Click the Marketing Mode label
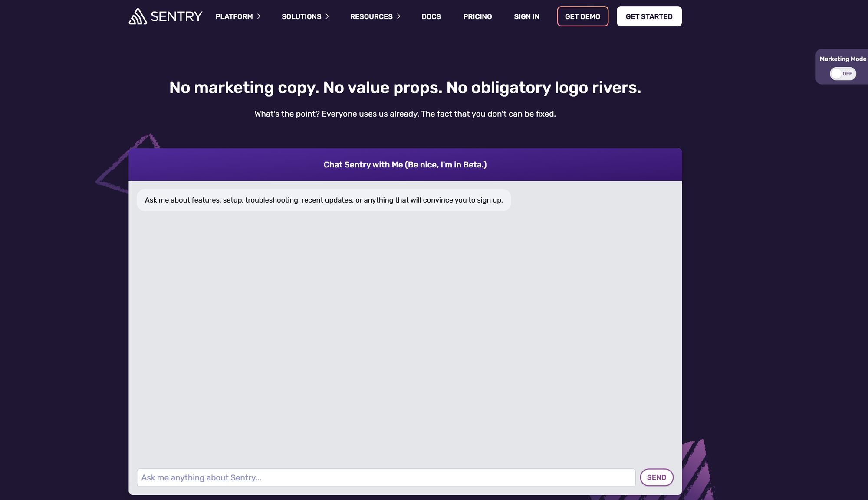Screen dimensions: 868x500 click(842, 59)
